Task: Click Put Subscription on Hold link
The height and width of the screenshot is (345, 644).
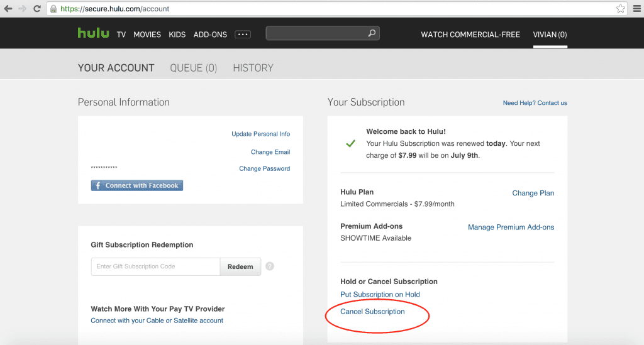Action: (x=380, y=295)
